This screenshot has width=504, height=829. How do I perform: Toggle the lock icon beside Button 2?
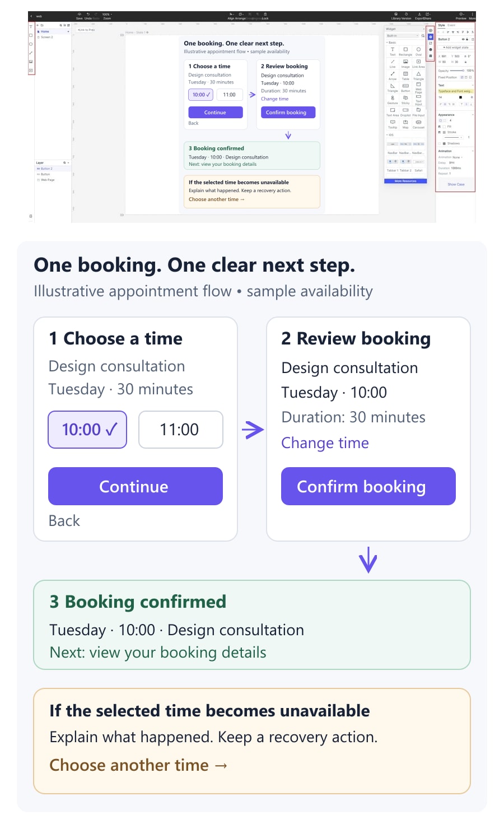point(467,39)
